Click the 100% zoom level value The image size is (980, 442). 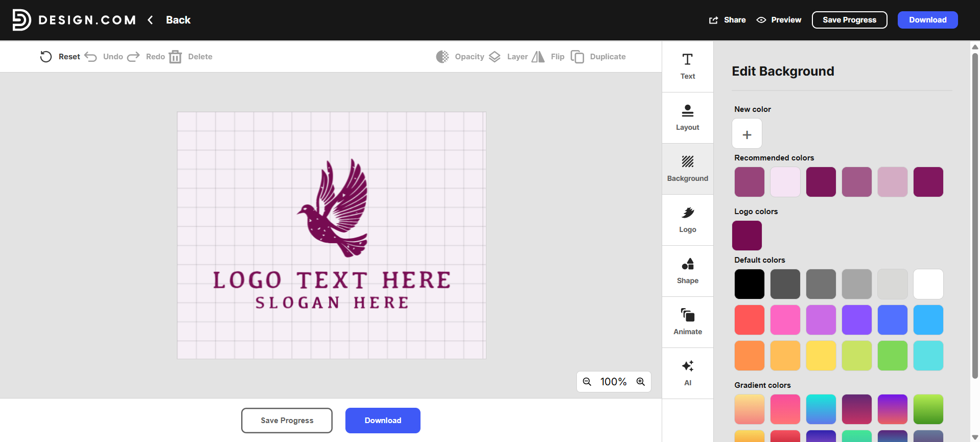tap(613, 382)
